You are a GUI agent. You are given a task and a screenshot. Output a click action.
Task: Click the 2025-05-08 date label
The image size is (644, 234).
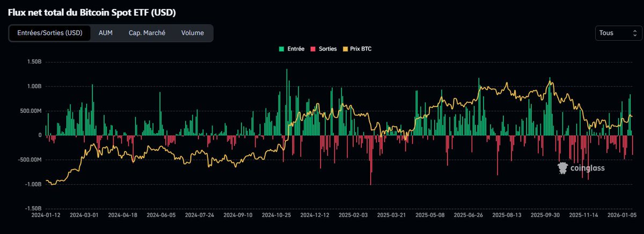point(429,215)
